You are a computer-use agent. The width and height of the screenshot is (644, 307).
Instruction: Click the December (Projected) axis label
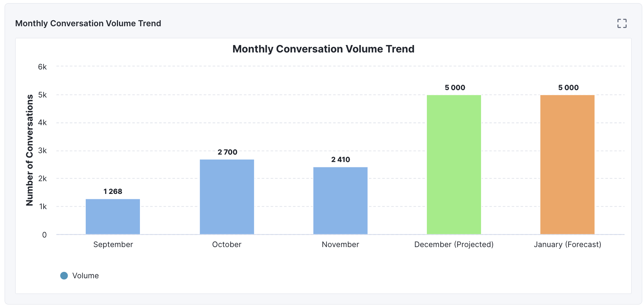[x=454, y=244]
